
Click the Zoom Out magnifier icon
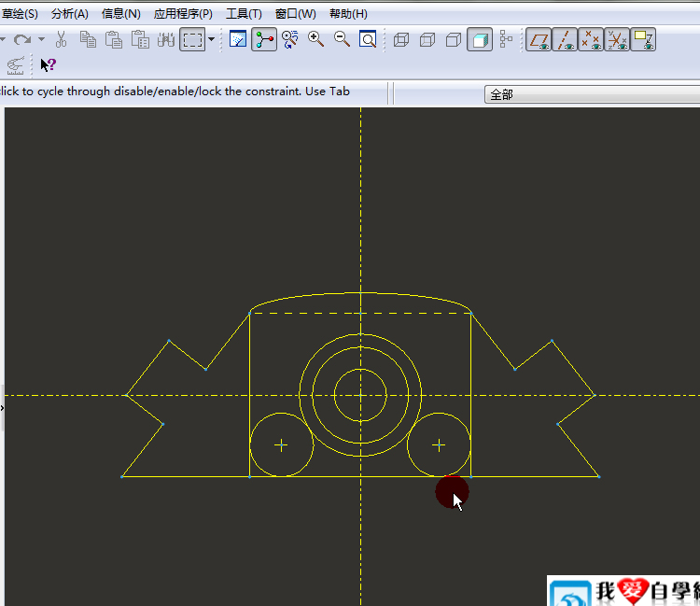[342, 39]
